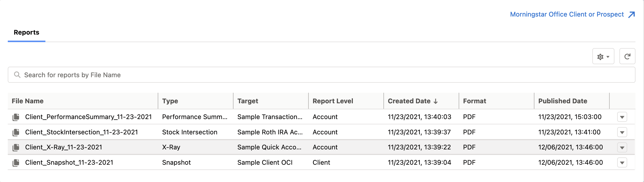Show actions dropdown for X-Ray report
The image size is (644, 182).
tap(622, 147)
